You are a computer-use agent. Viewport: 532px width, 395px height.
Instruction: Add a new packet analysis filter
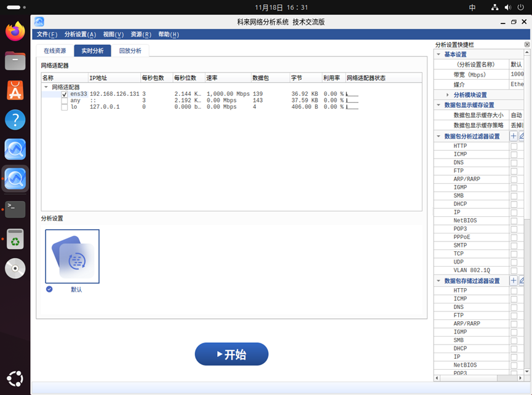pos(514,136)
